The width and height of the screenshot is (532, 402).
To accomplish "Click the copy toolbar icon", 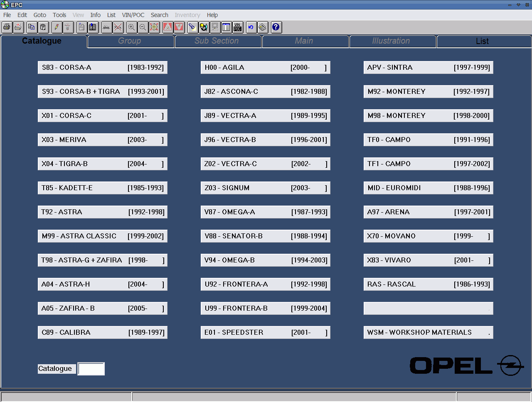I will pyautogui.click(x=32, y=27).
